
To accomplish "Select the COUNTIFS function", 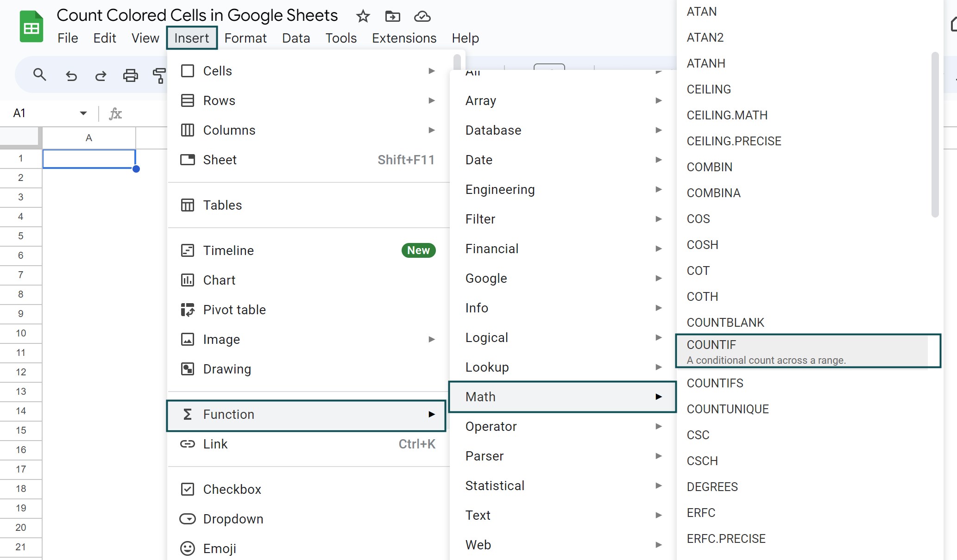I will pyautogui.click(x=803, y=383).
